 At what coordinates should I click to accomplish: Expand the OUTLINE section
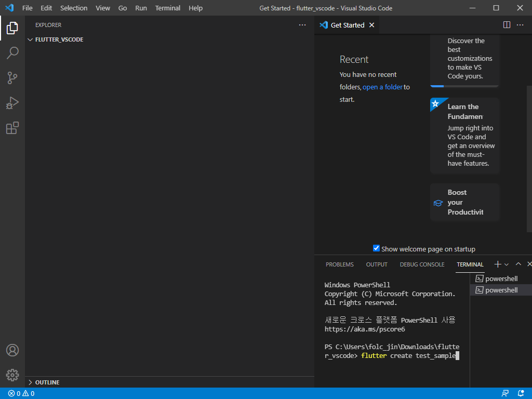pos(170,382)
